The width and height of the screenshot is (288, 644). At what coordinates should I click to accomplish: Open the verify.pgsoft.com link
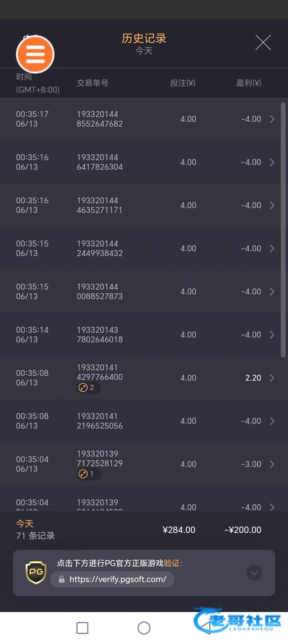(118, 579)
